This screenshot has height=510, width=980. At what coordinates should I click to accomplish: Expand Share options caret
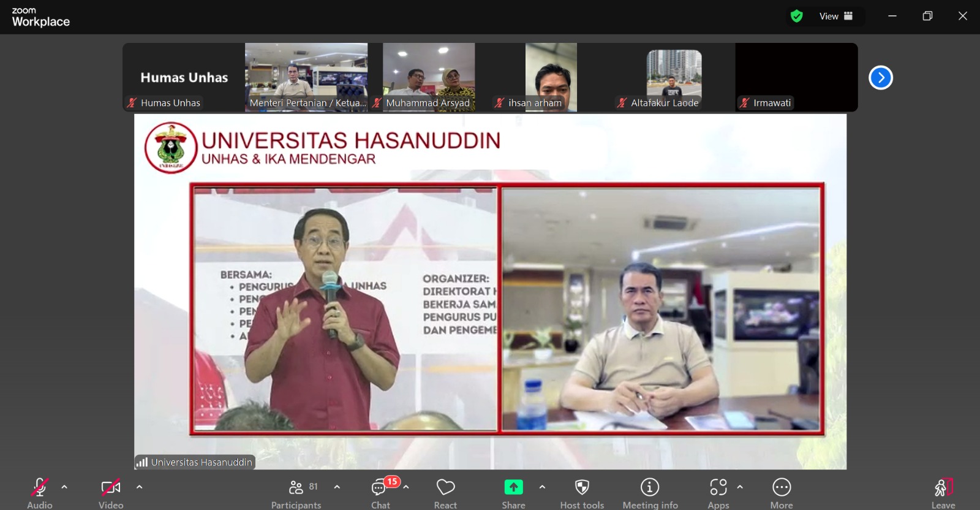click(542, 487)
